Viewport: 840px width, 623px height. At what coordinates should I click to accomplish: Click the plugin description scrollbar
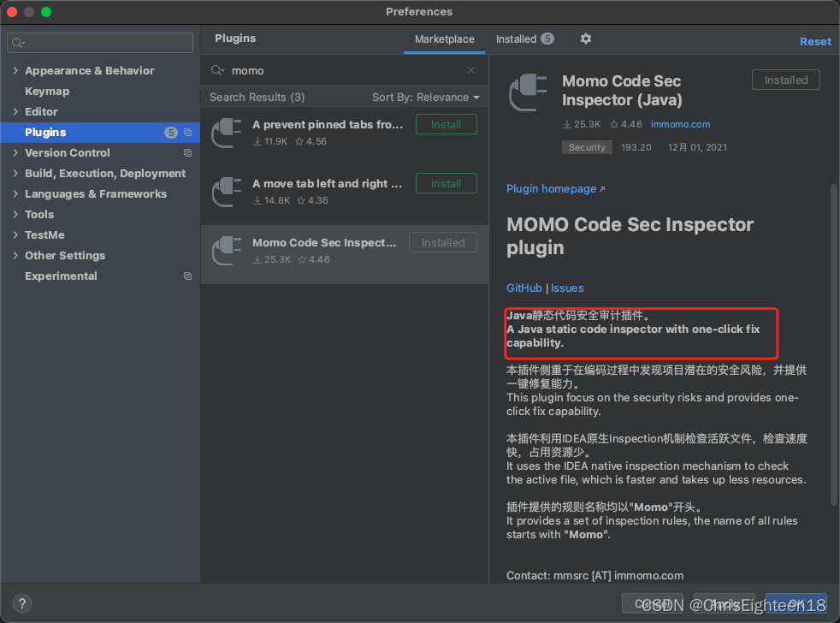click(833, 344)
